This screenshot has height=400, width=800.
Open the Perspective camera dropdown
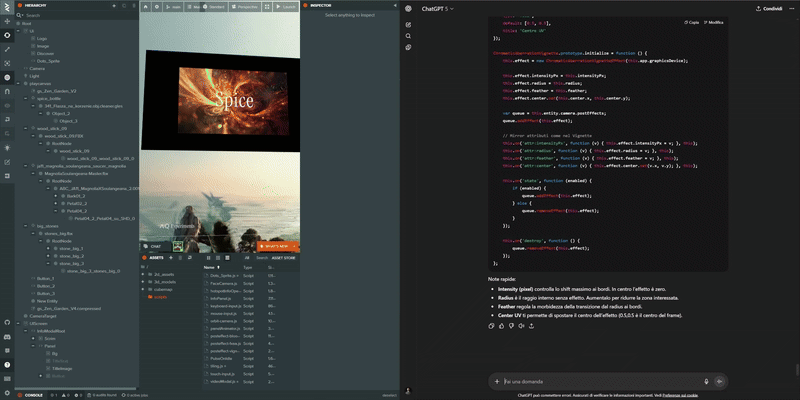coord(245,7)
